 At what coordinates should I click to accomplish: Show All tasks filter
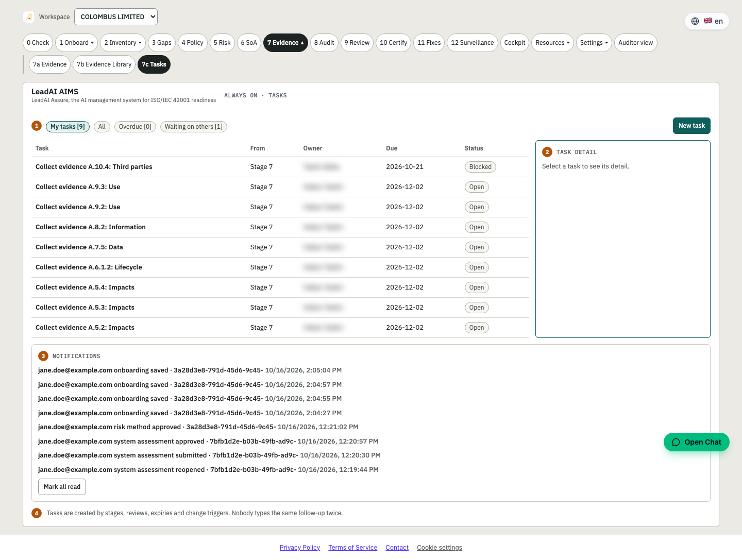[102, 127]
